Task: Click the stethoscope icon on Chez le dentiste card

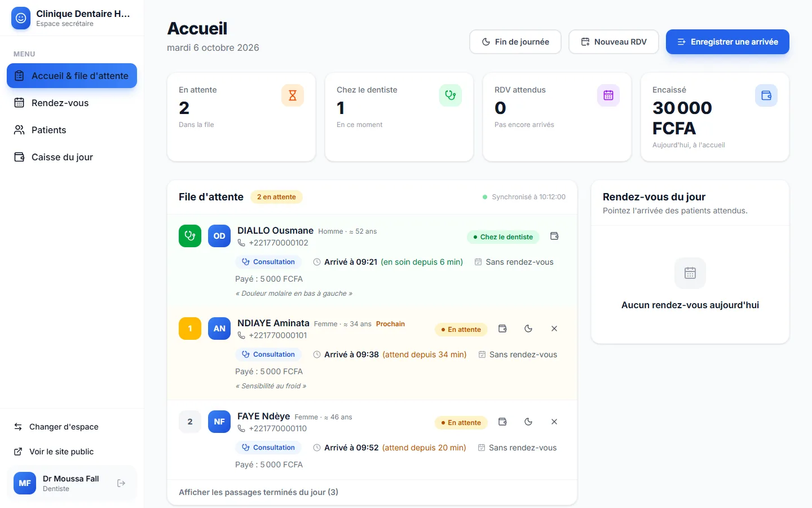Action: point(451,95)
